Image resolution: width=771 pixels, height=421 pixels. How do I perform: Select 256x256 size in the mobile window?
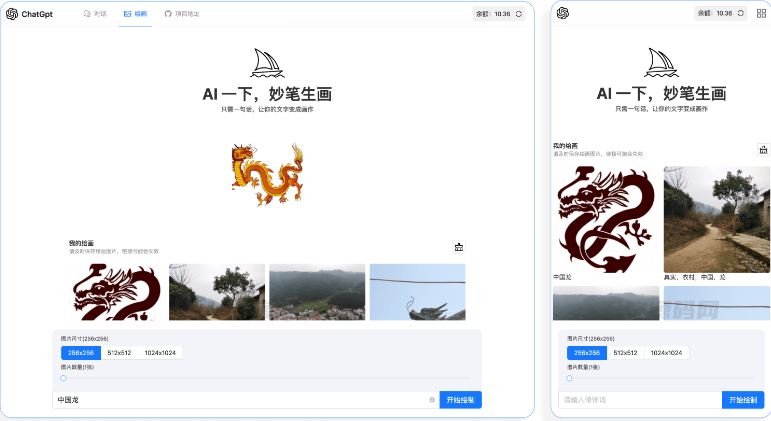tap(587, 353)
